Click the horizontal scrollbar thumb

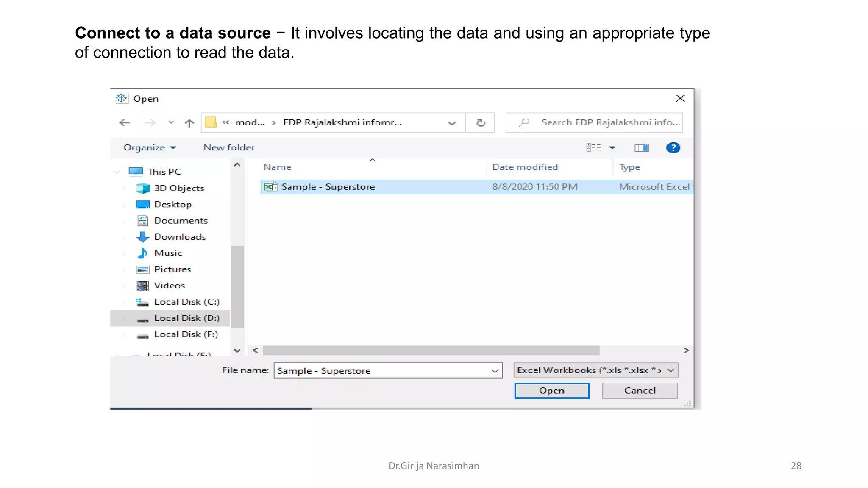click(431, 351)
